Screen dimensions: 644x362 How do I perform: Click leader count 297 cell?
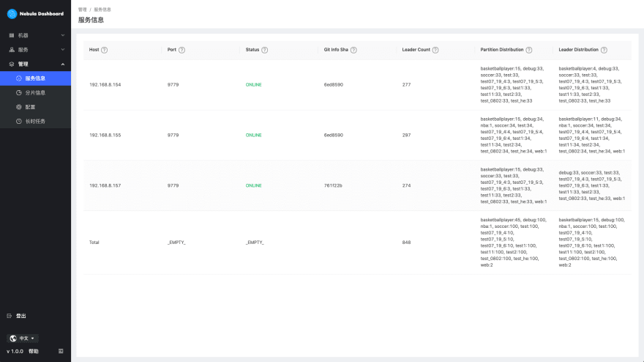coord(406,135)
